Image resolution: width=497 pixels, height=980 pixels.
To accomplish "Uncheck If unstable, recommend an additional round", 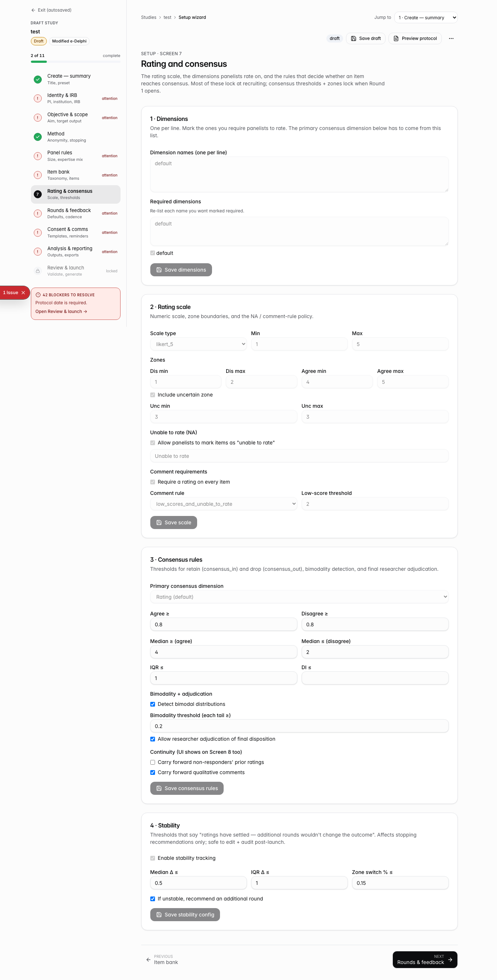I will pyautogui.click(x=152, y=899).
